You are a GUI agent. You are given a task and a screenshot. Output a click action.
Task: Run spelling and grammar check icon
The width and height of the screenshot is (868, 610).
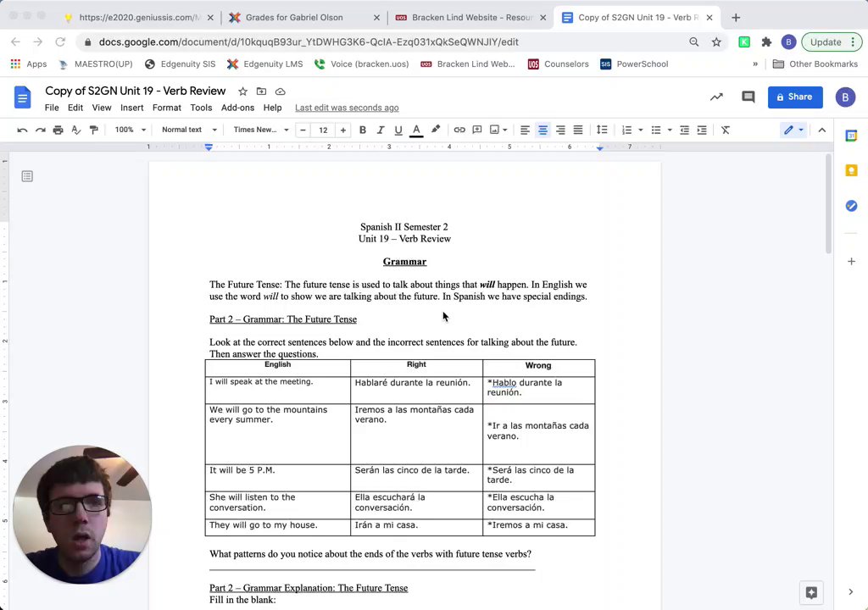tap(75, 130)
